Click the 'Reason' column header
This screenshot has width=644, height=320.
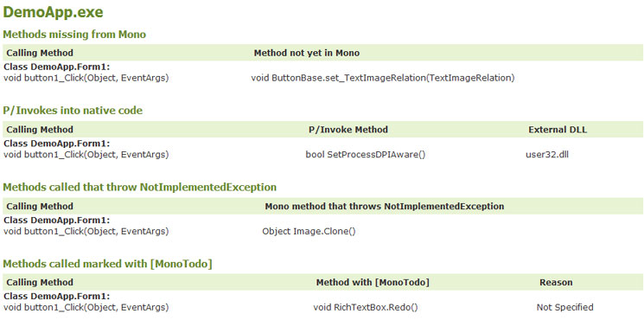556,282
